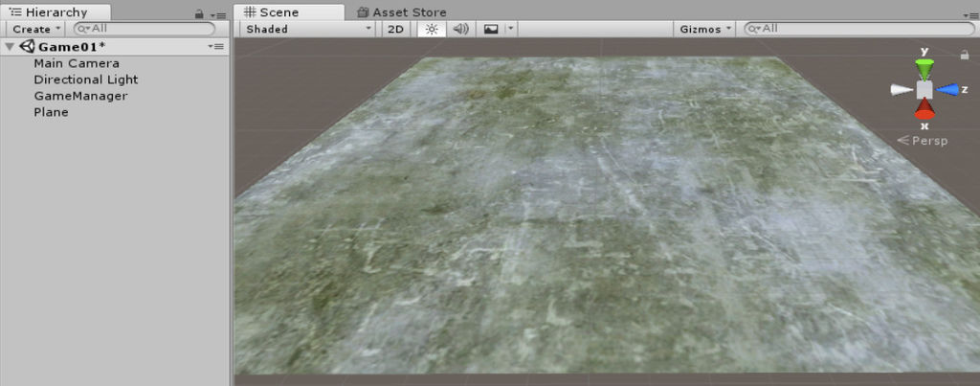Open the Gizmos dropdown
The height and width of the screenshot is (386, 980).
pos(704,29)
